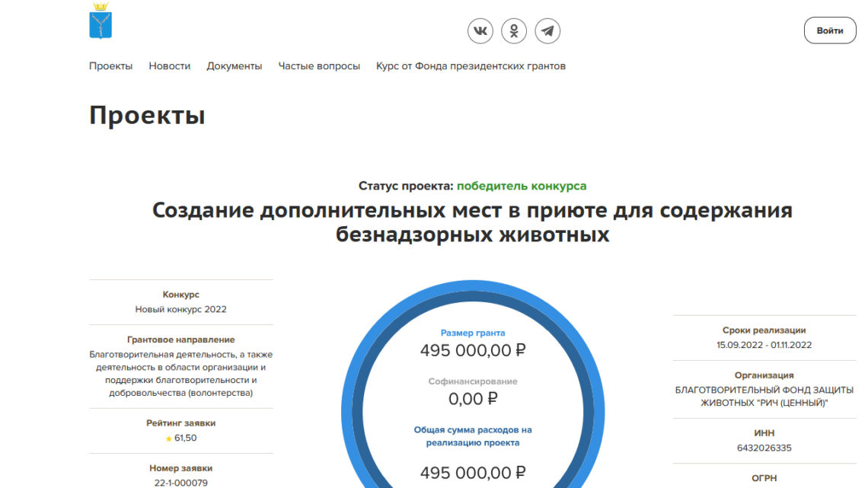The height and width of the screenshot is (488, 868).
Task: Click the ИНН value 6432026335
Action: coord(764,448)
